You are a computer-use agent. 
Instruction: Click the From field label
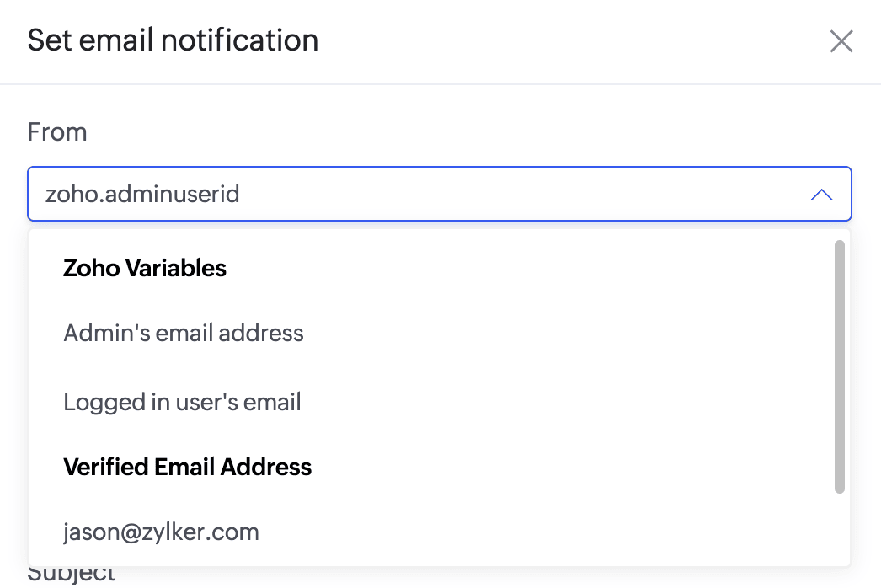57,132
